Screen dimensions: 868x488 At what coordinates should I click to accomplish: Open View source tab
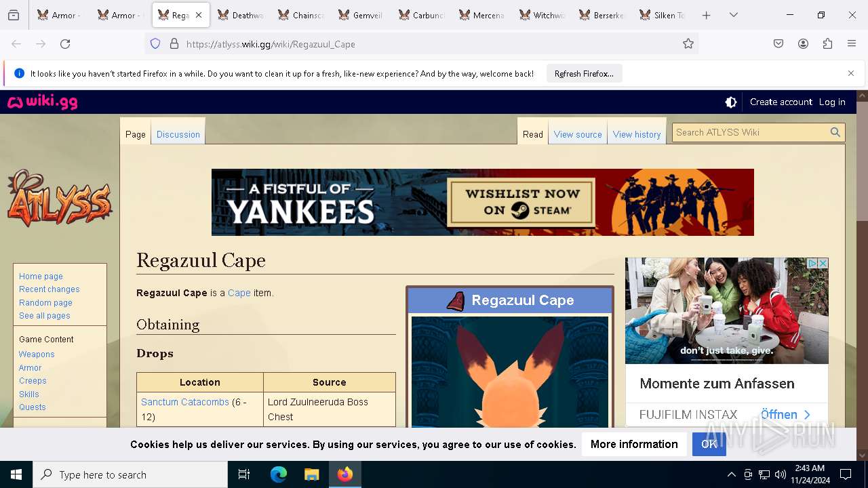pos(578,134)
